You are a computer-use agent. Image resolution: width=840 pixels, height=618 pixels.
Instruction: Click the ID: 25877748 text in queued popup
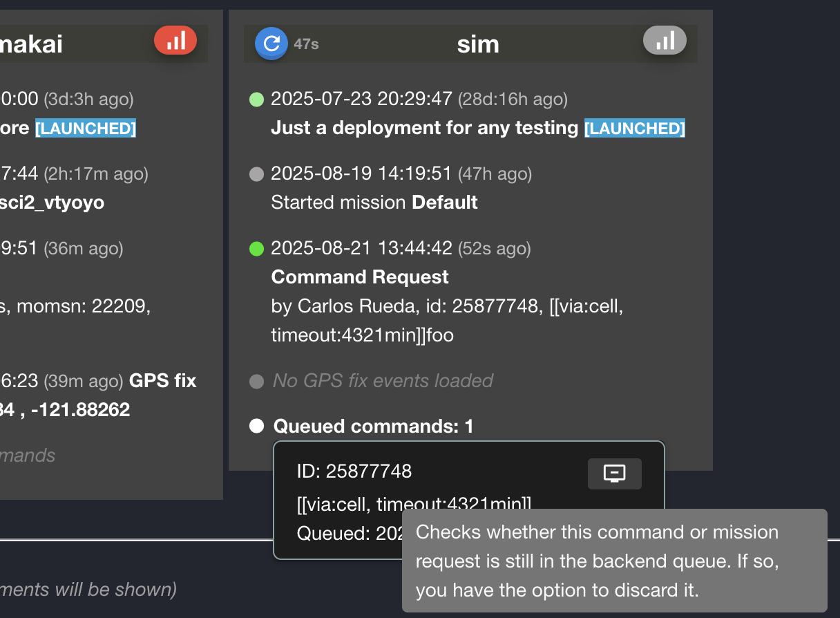(x=354, y=471)
